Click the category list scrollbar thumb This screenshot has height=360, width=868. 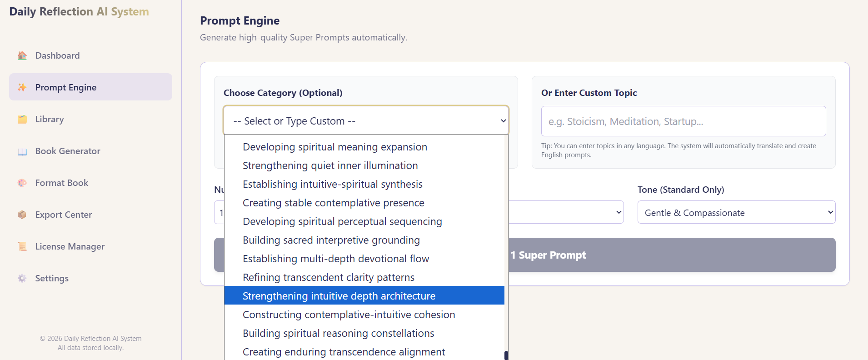[506, 355]
